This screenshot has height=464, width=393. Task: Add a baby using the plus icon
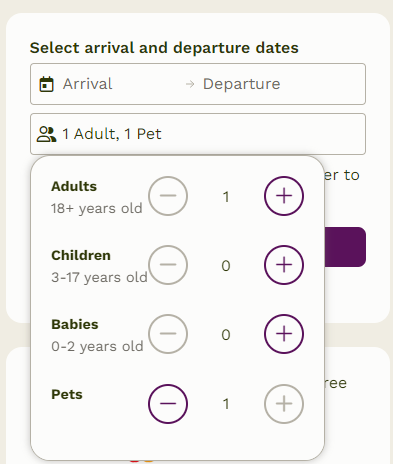(284, 334)
